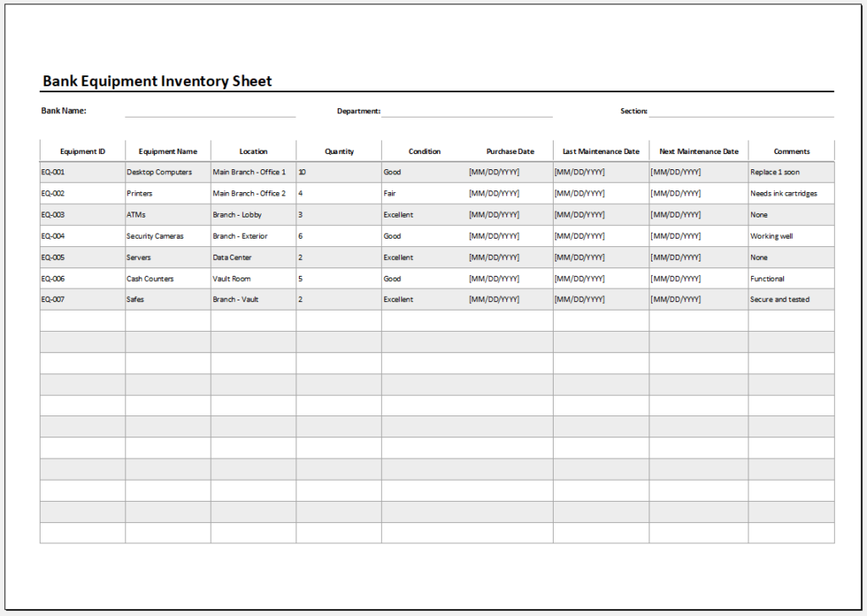The height and width of the screenshot is (616, 867).
Task: Click the 'Location' column header
Action: (253, 151)
